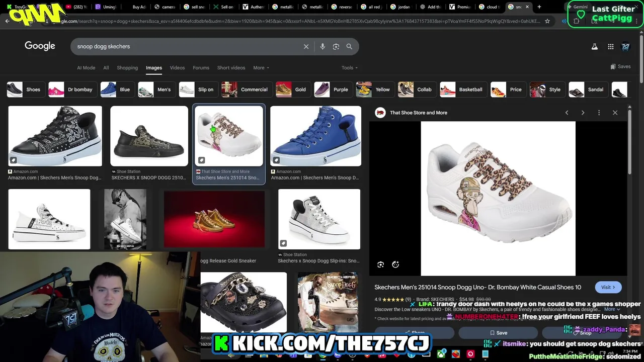Image resolution: width=644 pixels, height=362 pixels.
Task: Open Shoe Station black slip-on thumbnail
Action: 149,136
